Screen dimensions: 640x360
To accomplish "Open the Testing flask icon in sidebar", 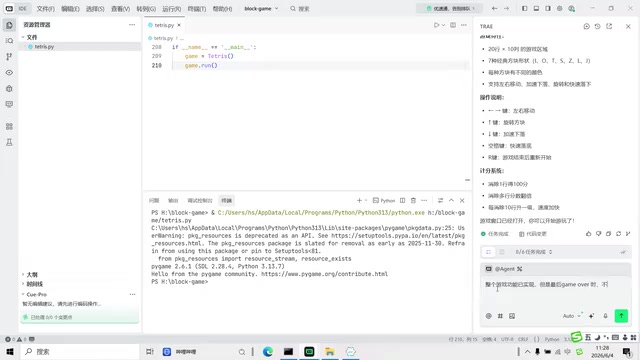I will (x=9, y=142).
